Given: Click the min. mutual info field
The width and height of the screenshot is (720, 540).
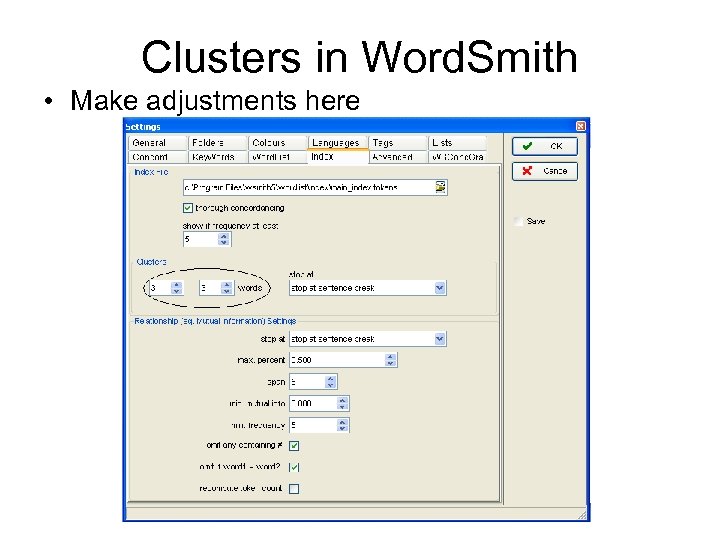Looking at the screenshot, I should click(313, 404).
